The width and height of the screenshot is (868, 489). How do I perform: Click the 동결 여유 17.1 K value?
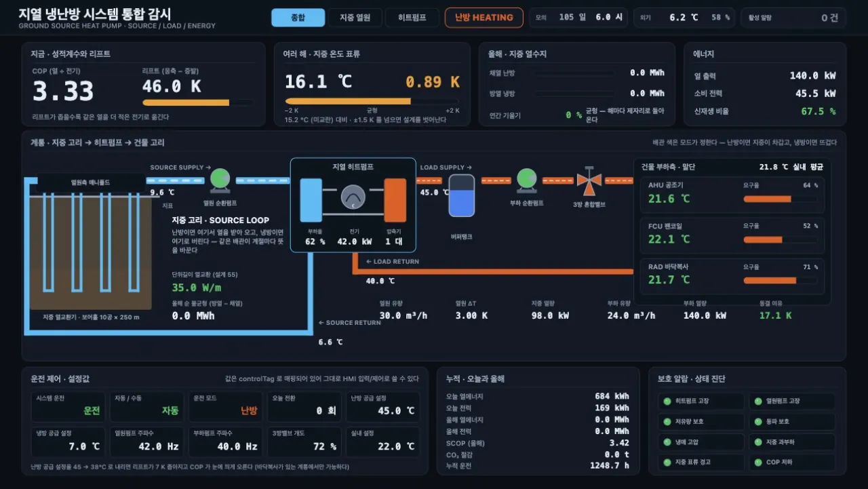(775, 315)
